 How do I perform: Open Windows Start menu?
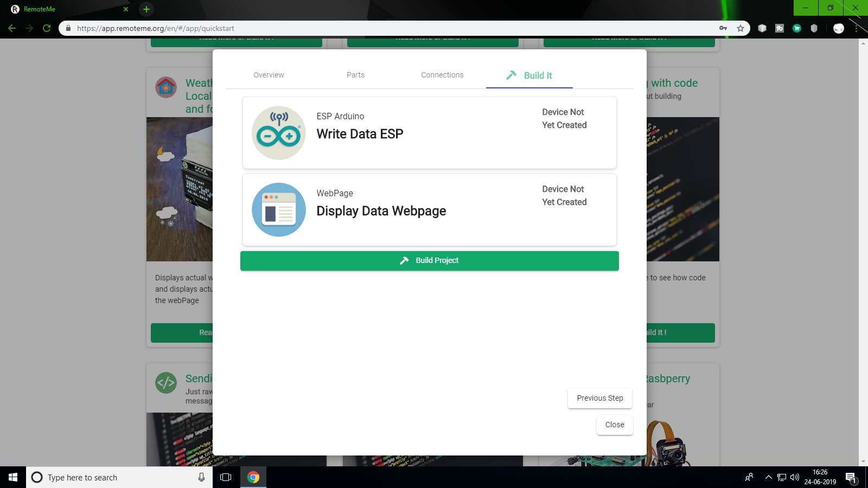(13, 477)
